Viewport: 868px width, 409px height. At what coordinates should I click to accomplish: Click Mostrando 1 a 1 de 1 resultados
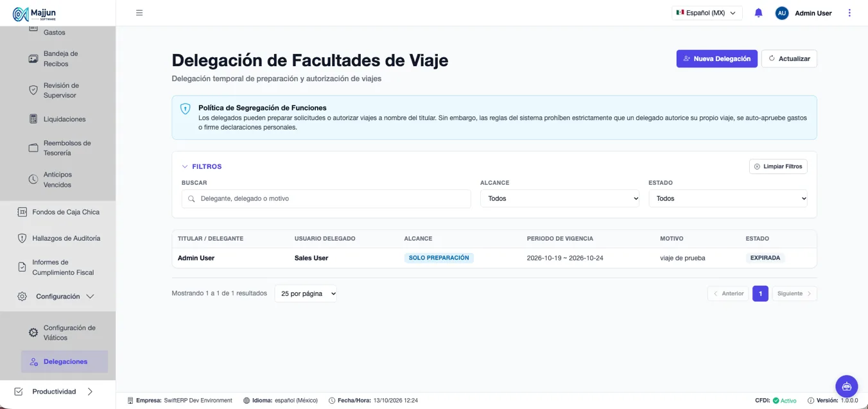(220, 293)
